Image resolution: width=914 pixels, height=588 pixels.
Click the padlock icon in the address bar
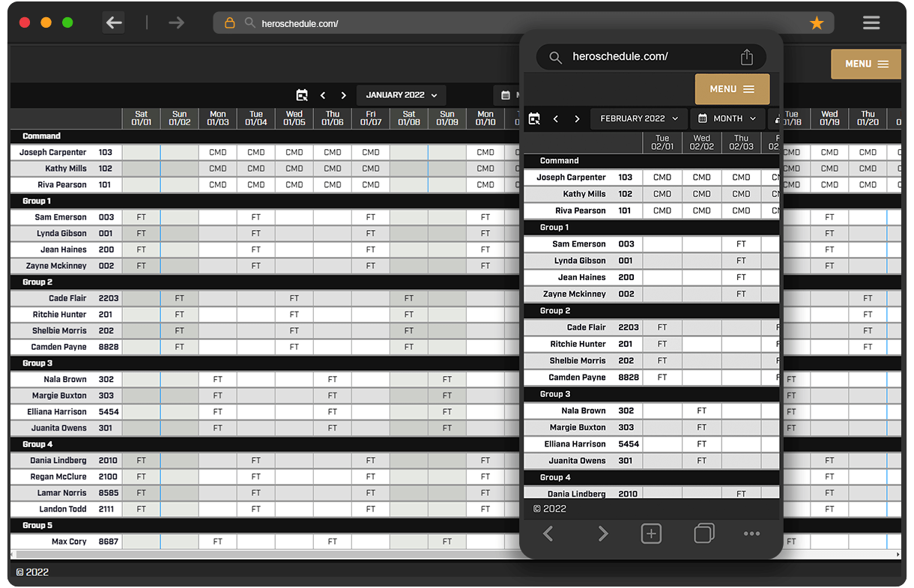pyautogui.click(x=230, y=23)
